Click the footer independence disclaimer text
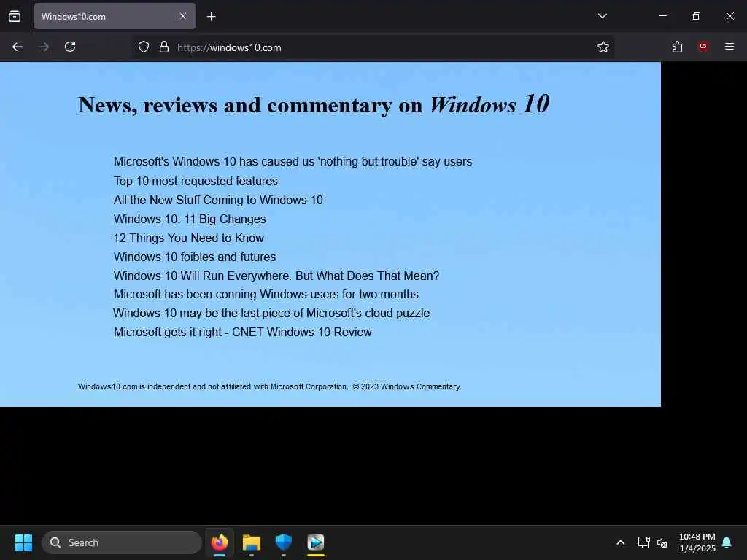Image resolution: width=747 pixels, height=560 pixels. tap(270, 386)
